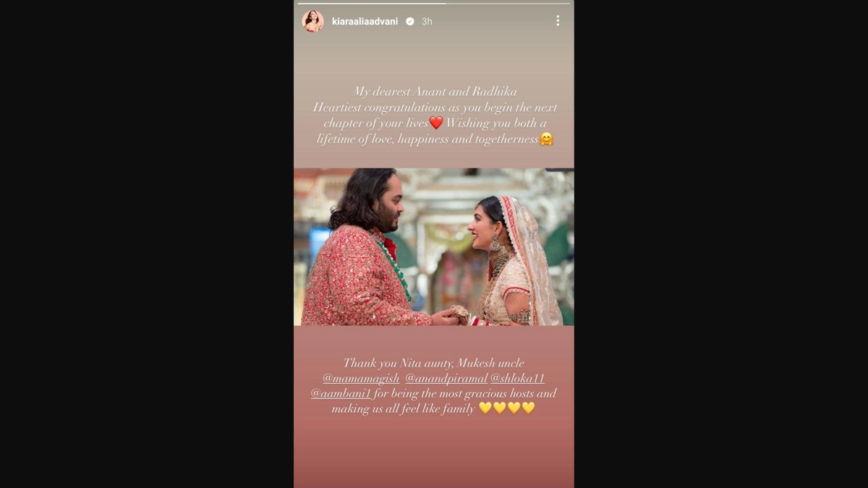Image resolution: width=868 pixels, height=488 pixels.
Task: Open the three-dot story options menu
Action: (x=558, y=21)
